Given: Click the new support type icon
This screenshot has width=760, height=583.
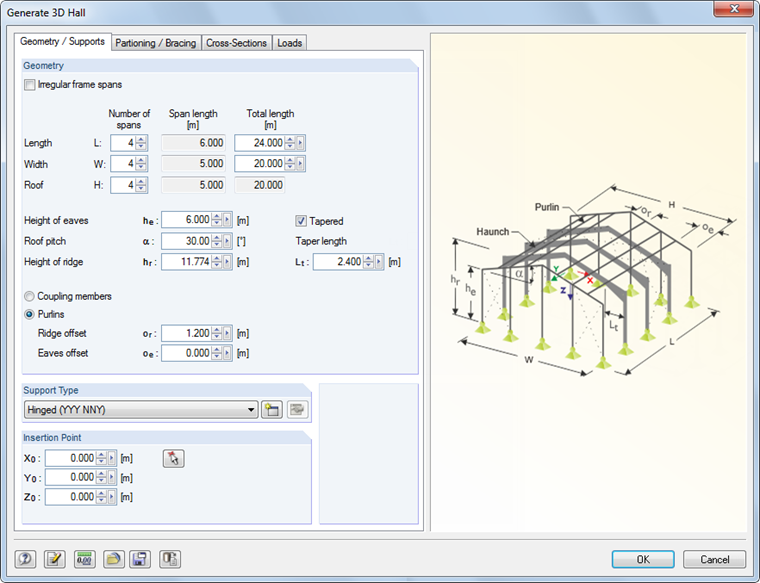Looking at the screenshot, I should pyautogui.click(x=272, y=410).
